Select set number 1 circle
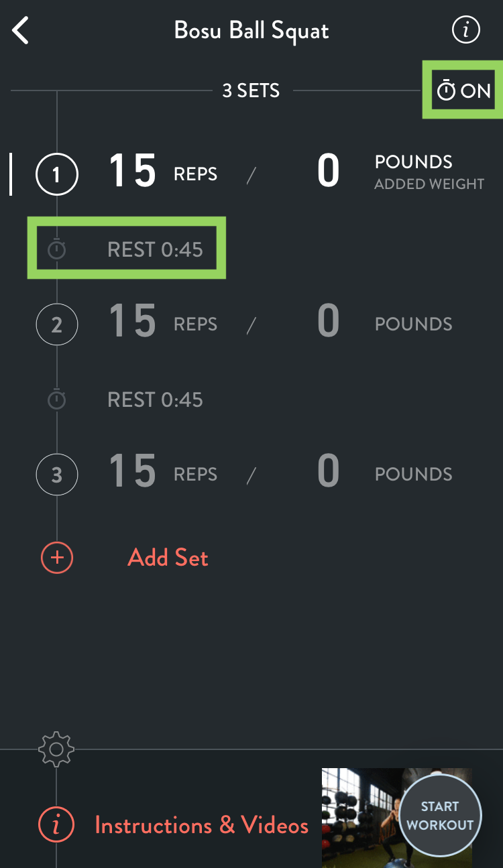 tap(57, 174)
